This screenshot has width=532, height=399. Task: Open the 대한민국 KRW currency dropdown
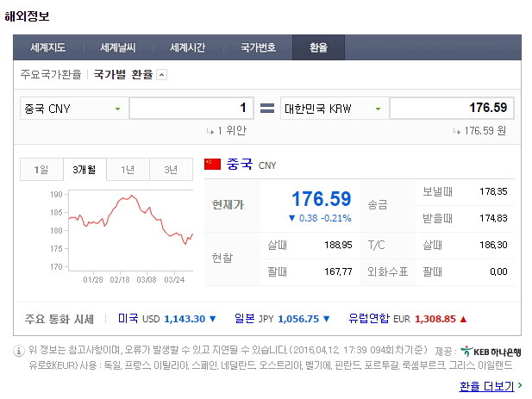(x=335, y=109)
